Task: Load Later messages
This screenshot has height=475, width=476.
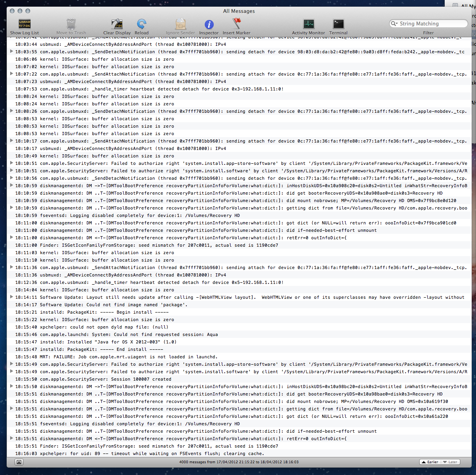Action: point(450,462)
